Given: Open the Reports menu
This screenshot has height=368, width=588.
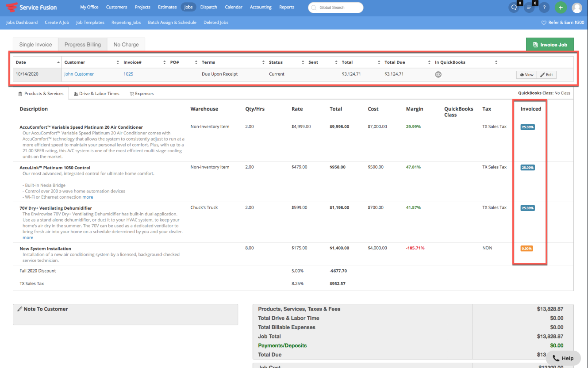Looking at the screenshot, I should pos(287,7).
